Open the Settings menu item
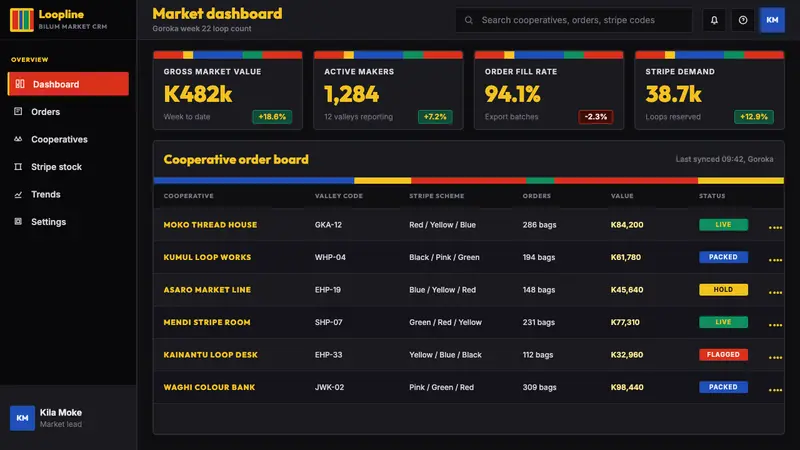 tap(68, 221)
